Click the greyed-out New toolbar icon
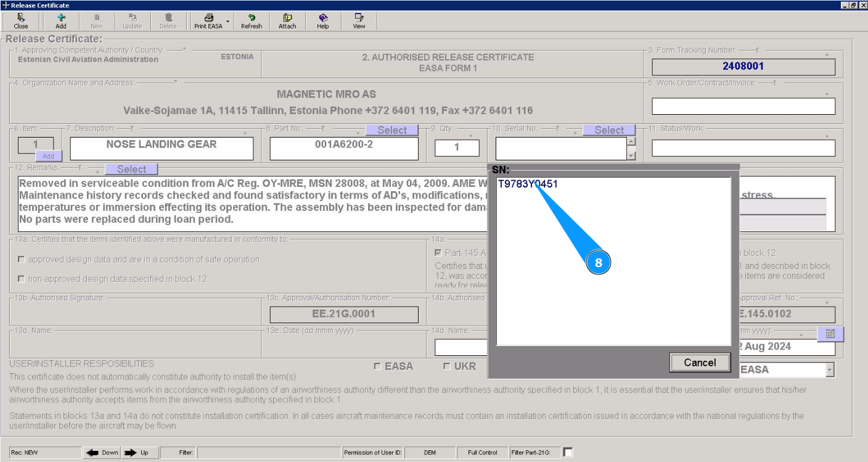868x462 pixels. coord(97,21)
